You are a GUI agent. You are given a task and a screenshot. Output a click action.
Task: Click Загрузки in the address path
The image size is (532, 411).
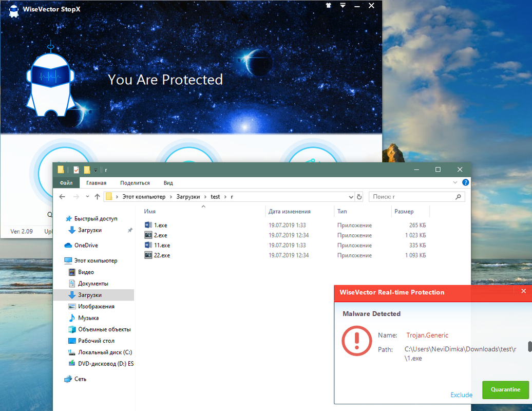tap(188, 196)
